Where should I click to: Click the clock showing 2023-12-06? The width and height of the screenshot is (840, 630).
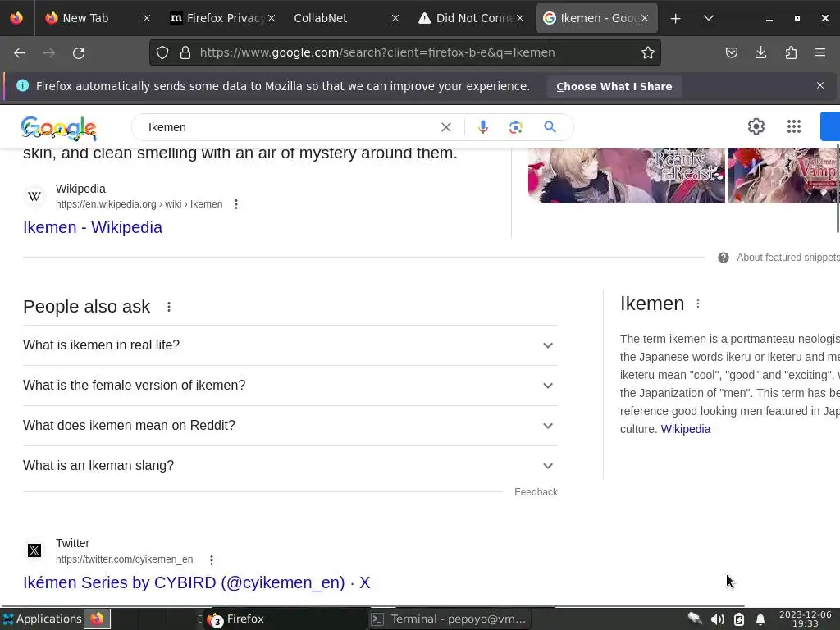[x=805, y=619]
